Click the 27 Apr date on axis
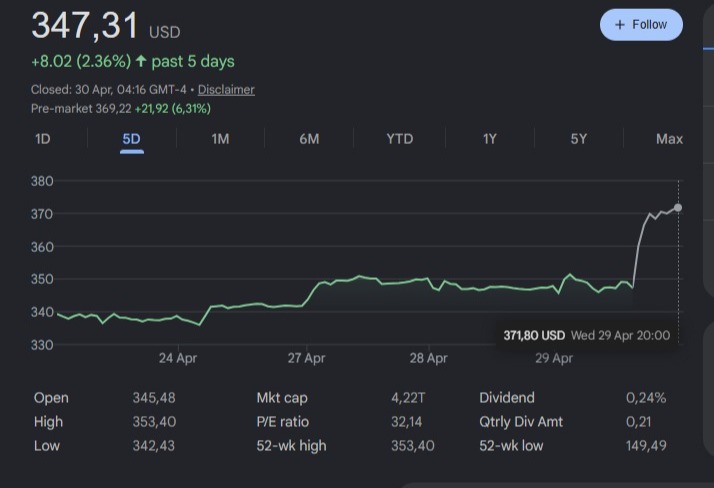The image size is (714, 488). 306,358
